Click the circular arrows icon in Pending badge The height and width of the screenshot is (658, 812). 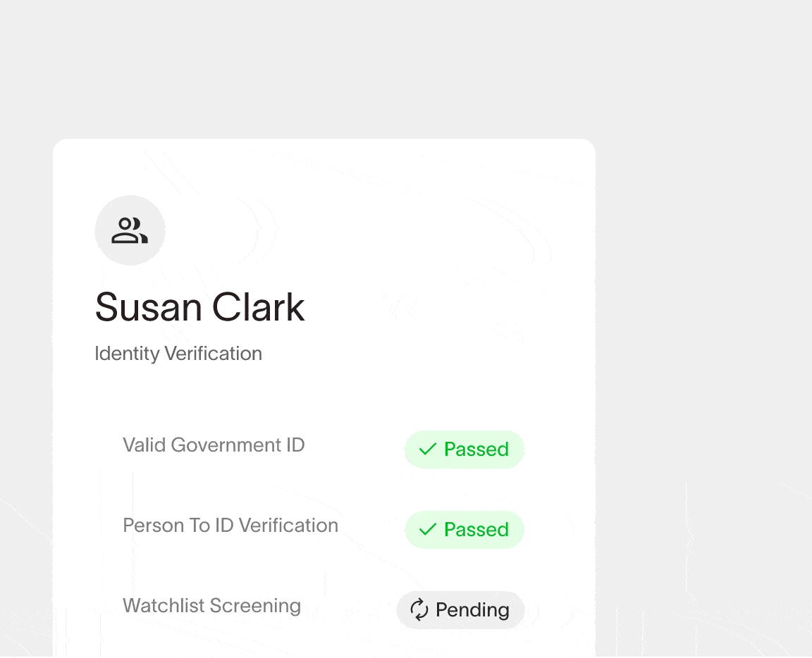coord(419,610)
